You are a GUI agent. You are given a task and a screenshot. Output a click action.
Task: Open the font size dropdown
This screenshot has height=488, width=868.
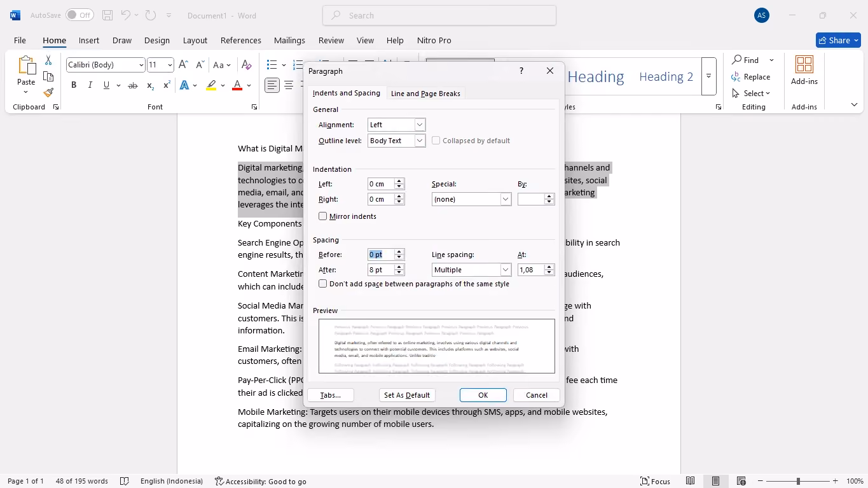click(x=170, y=65)
